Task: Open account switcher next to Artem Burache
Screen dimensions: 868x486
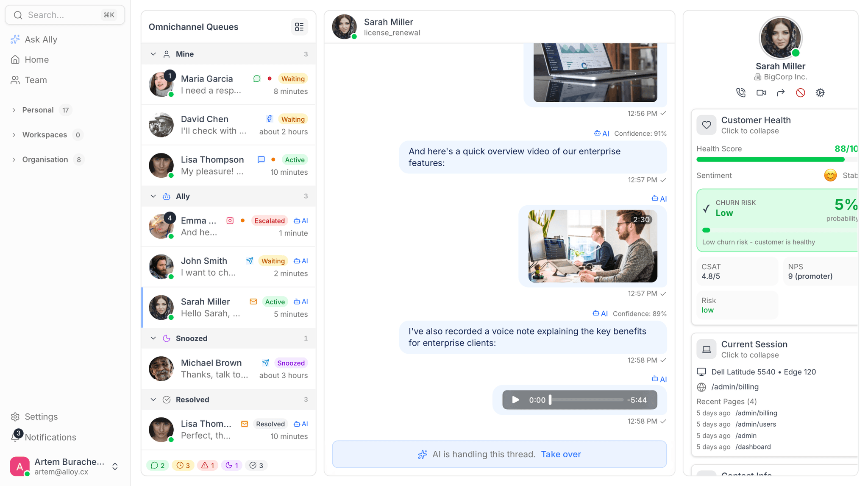Action: tap(115, 466)
